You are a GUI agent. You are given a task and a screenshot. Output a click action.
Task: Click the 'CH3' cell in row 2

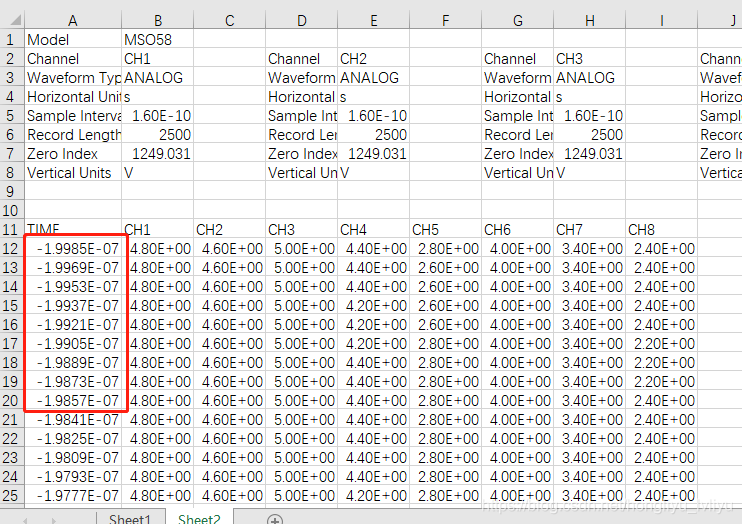(589, 58)
